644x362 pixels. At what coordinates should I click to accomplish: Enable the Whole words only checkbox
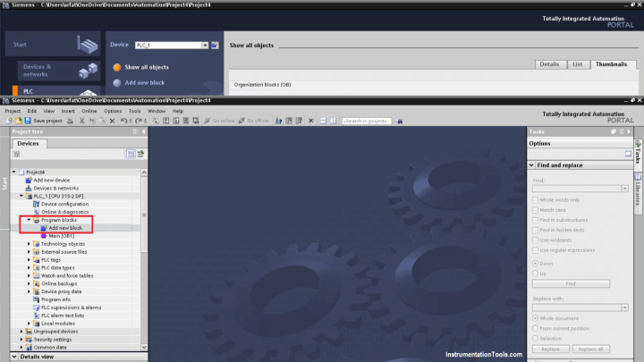coord(536,199)
